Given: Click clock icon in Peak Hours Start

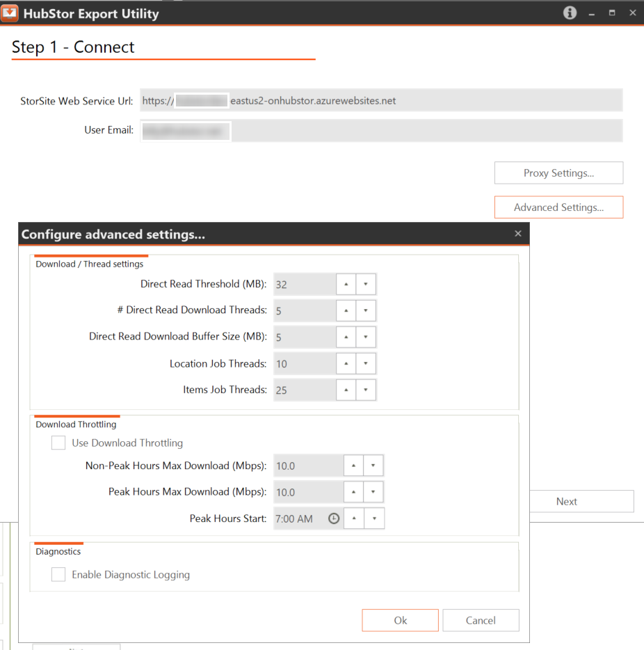Looking at the screenshot, I should pyautogui.click(x=334, y=518).
